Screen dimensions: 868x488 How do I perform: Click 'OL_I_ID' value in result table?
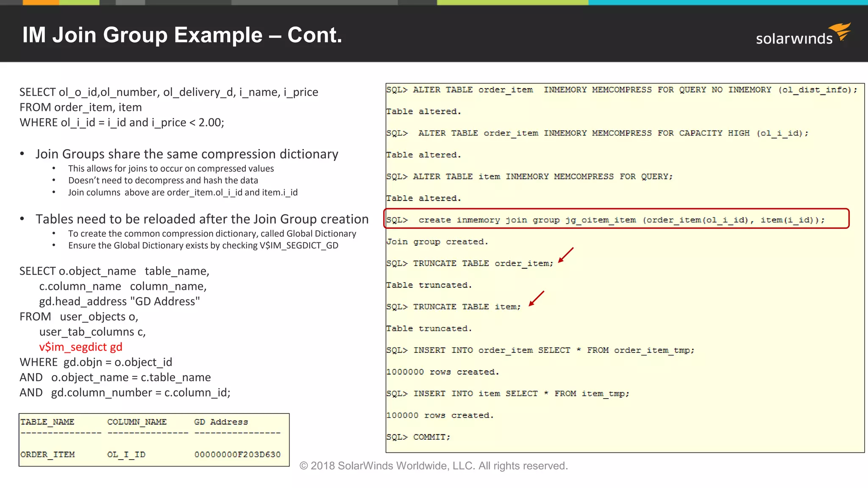click(x=126, y=455)
